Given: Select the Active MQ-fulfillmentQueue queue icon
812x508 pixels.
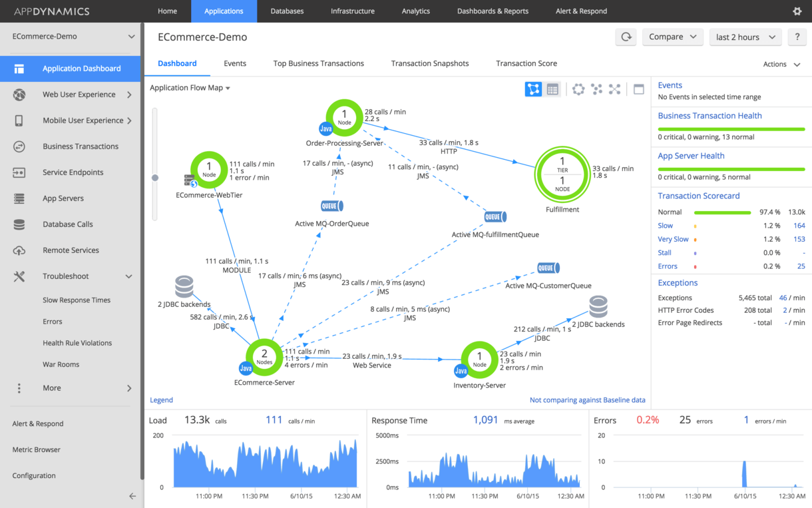Looking at the screenshot, I should 495,217.
